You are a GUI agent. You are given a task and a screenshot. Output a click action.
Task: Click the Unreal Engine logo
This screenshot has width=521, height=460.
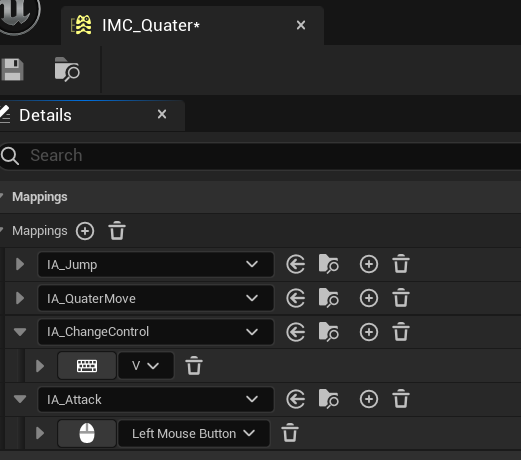[x=18, y=15]
